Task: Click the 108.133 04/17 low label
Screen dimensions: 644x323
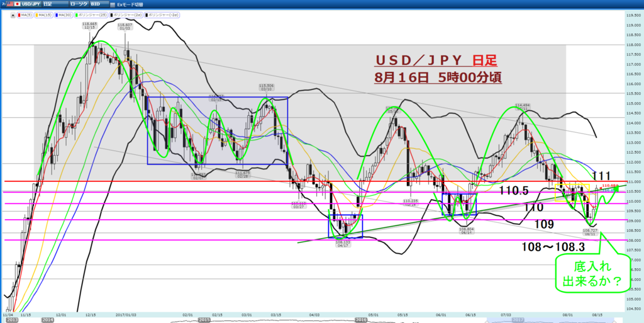Action: point(343,243)
